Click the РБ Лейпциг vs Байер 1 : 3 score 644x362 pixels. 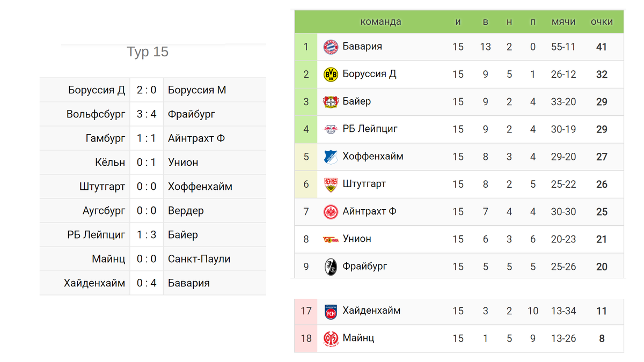[147, 235]
